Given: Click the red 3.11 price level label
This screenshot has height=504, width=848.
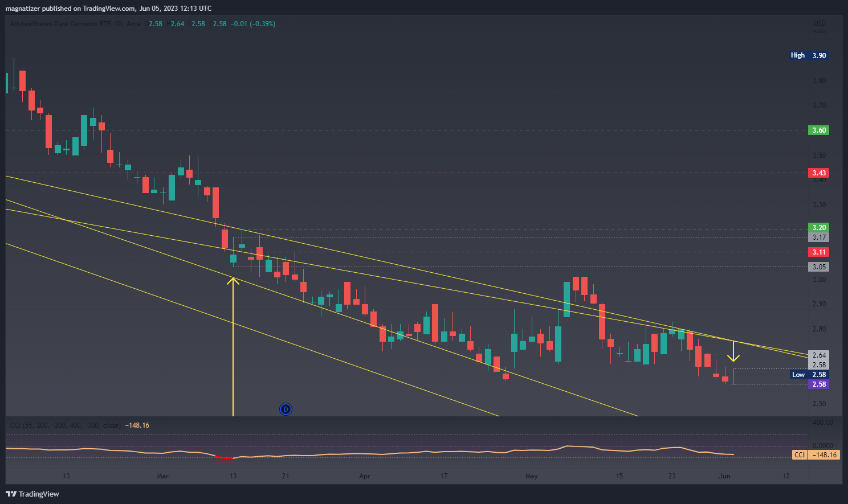Looking at the screenshot, I should click(x=819, y=252).
